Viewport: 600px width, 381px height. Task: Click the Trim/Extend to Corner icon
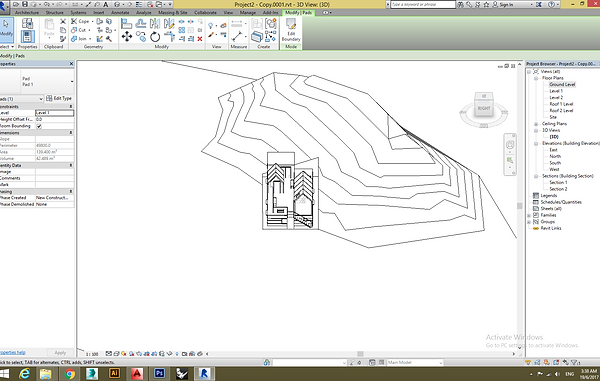169,37
